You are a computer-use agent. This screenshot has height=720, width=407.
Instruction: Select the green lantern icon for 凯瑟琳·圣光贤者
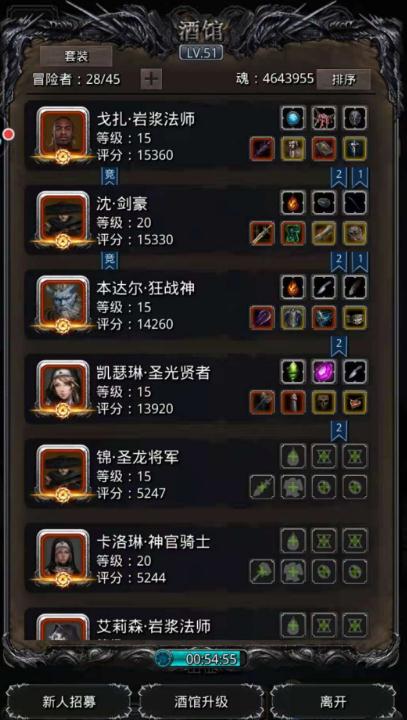pos(293,371)
